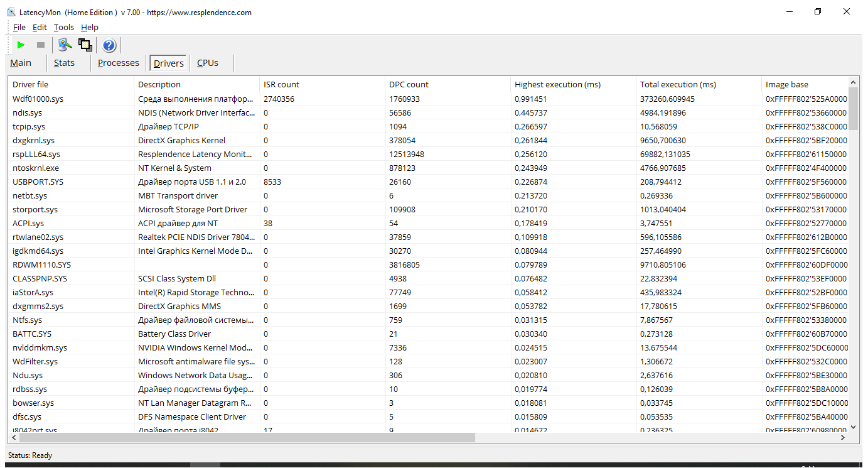Select the USBPORT.SYS driver row

pyautogui.click(x=428, y=182)
